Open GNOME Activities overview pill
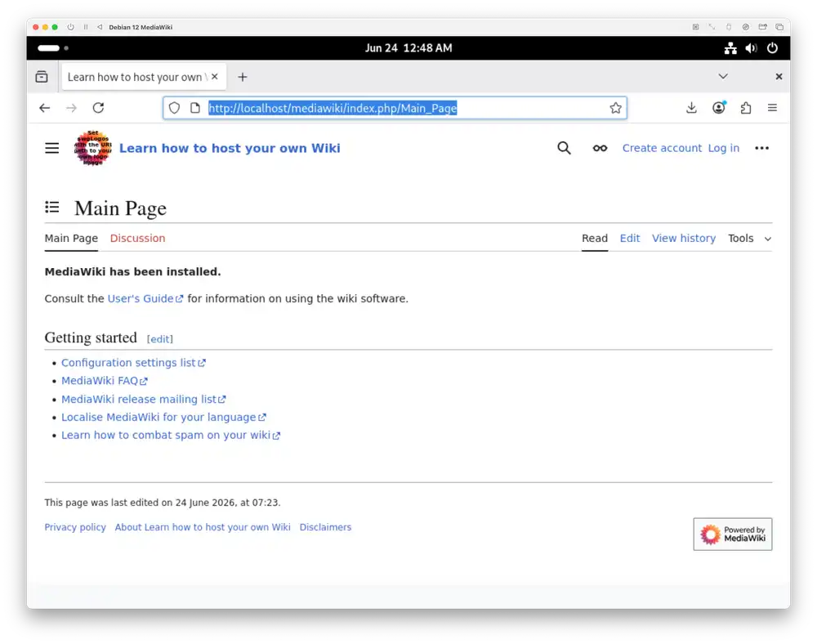Screen dimensions: 817x644 [x=52, y=48]
